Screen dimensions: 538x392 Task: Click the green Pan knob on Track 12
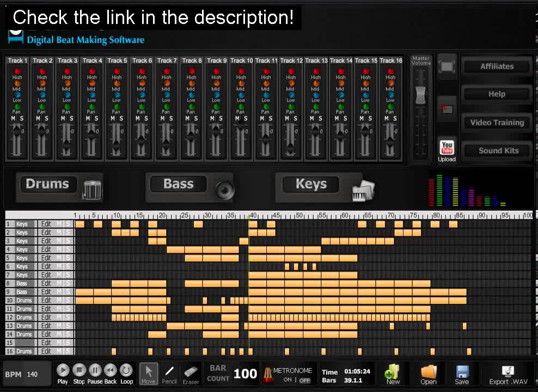pos(291,107)
